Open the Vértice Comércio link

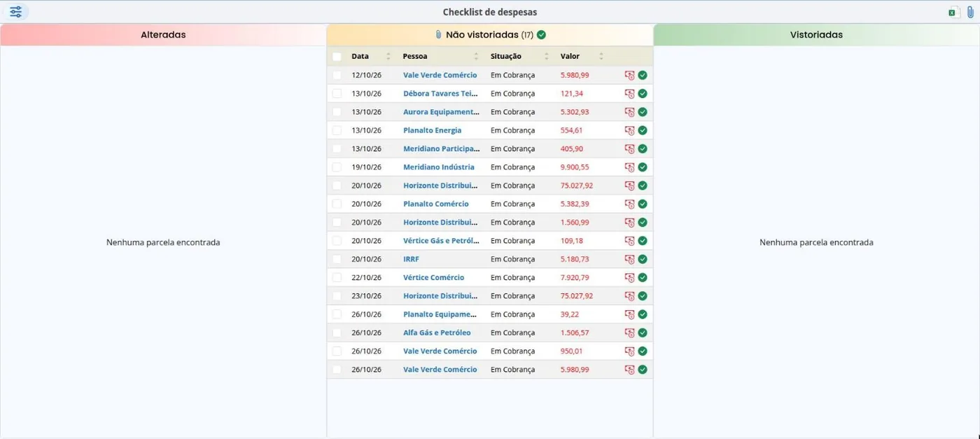tap(433, 277)
